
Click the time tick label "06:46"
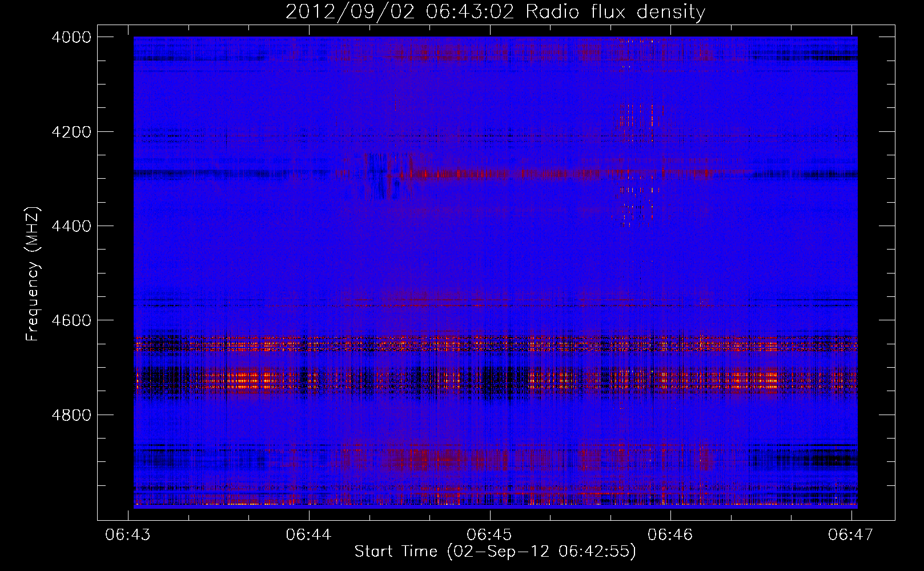(670, 534)
